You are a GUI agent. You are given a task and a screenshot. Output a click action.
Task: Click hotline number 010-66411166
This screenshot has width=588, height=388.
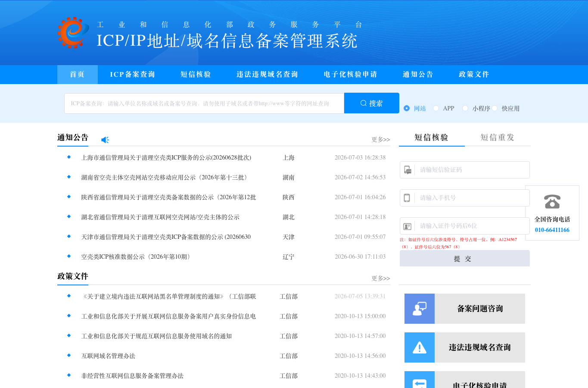[552, 230]
